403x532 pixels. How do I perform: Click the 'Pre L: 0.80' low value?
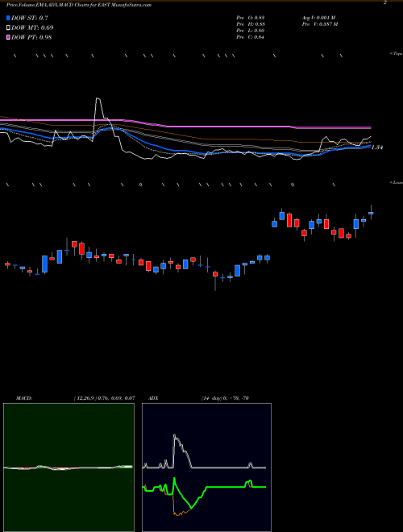click(251, 31)
